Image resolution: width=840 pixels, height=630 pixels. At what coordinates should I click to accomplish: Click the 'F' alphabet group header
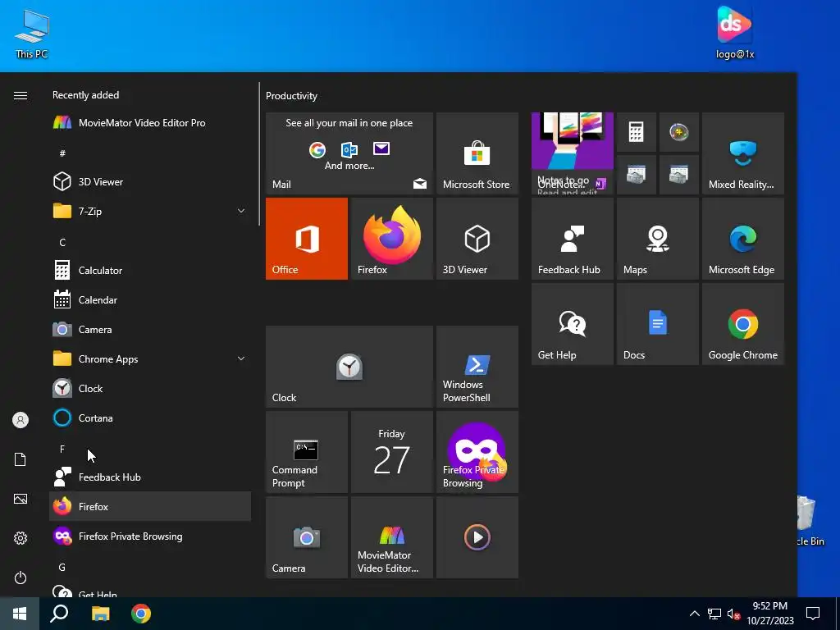pyautogui.click(x=62, y=449)
